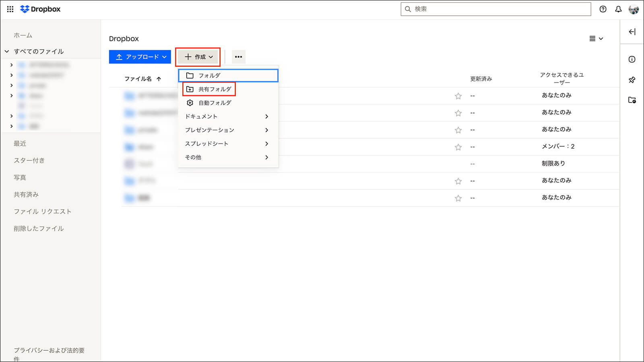Open the help question mark icon
This screenshot has height=362, width=644.
603,9
